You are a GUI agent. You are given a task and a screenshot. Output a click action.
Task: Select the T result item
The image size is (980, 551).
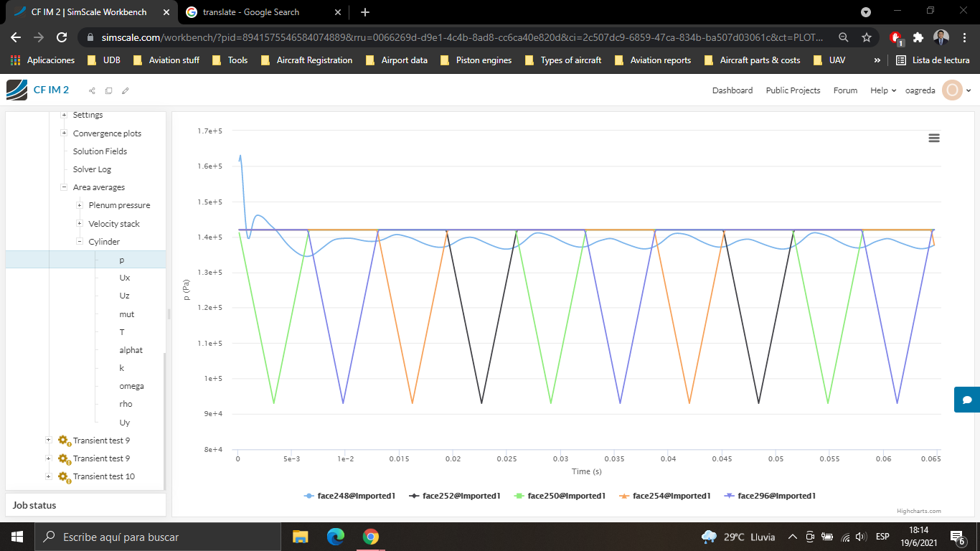pyautogui.click(x=121, y=332)
